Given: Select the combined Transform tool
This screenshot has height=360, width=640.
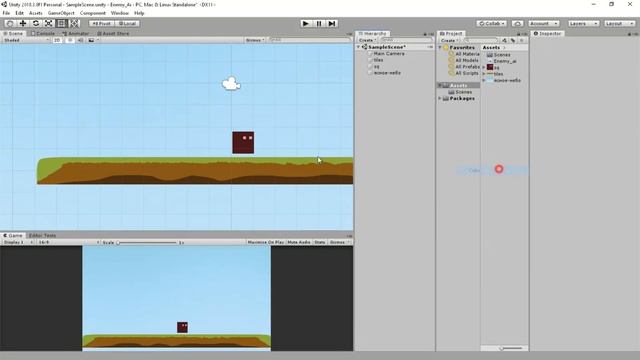Looking at the screenshot, I should [x=74, y=24].
